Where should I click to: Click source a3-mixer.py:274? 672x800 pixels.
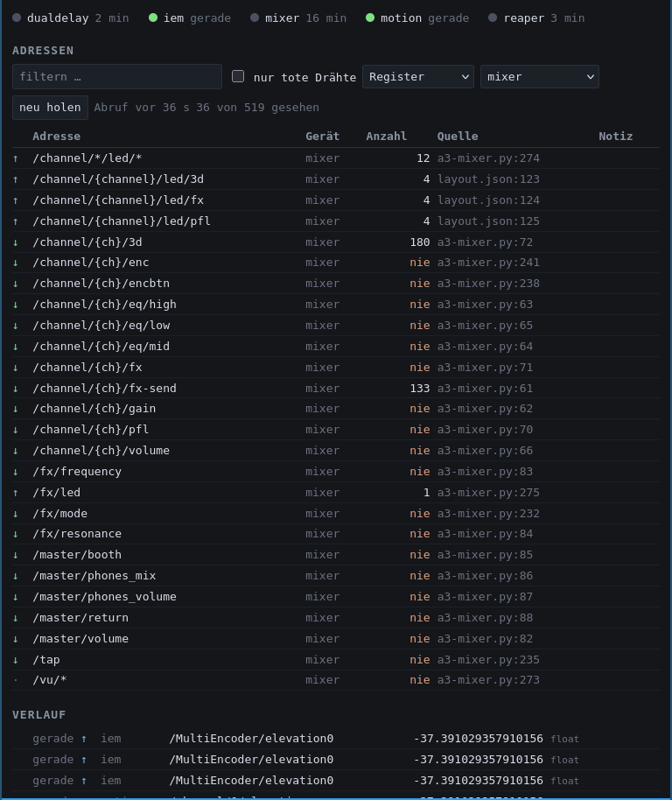coord(488,158)
